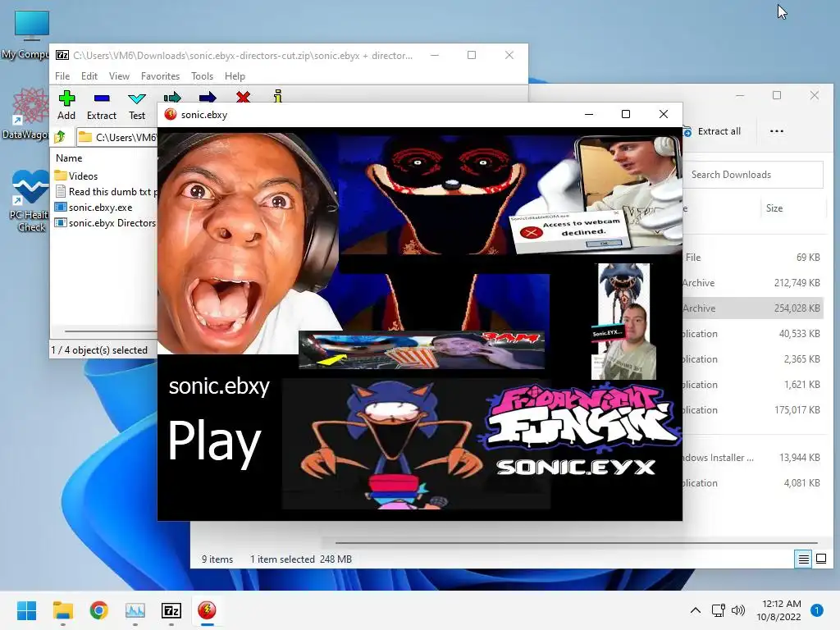Click the Size column header in Explorer

coord(774,208)
